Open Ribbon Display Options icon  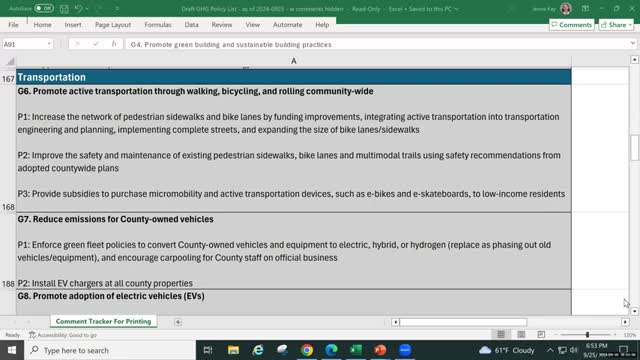point(585,9)
